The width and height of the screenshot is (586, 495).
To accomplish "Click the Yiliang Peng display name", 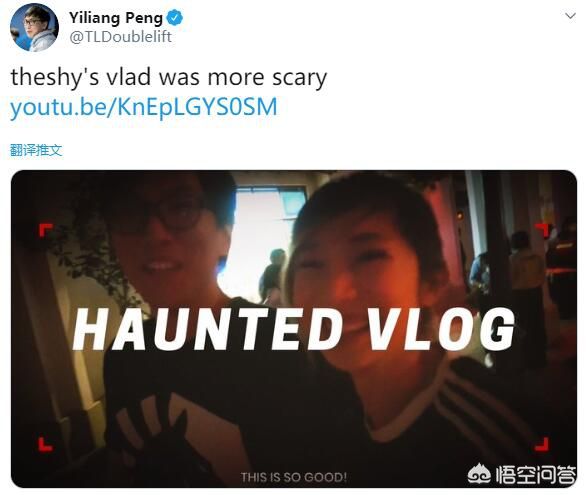I will [116, 18].
